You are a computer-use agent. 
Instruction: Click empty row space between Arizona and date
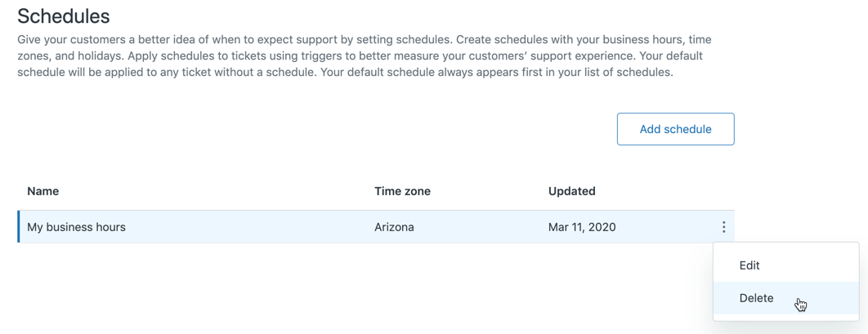point(482,227)
